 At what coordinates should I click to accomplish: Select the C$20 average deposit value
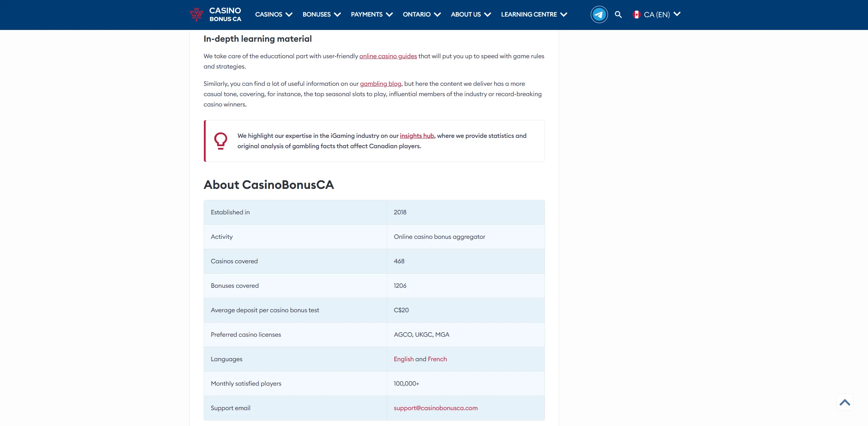[401, 310]
